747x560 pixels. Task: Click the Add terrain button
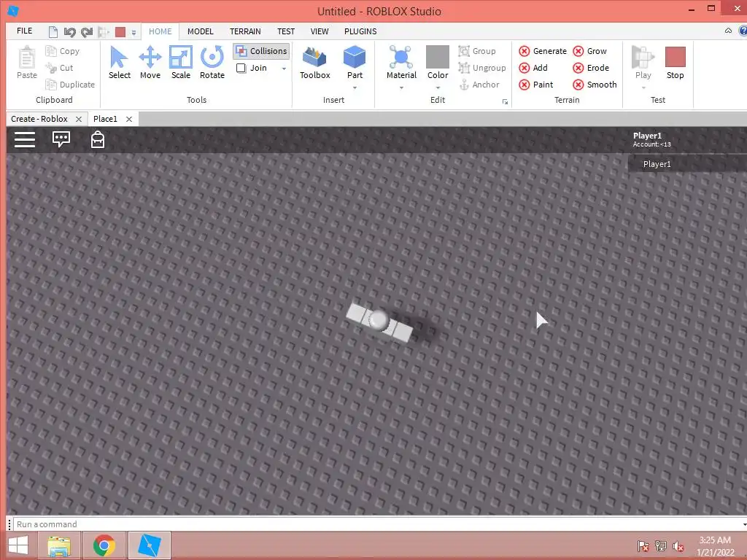(533, 68)
